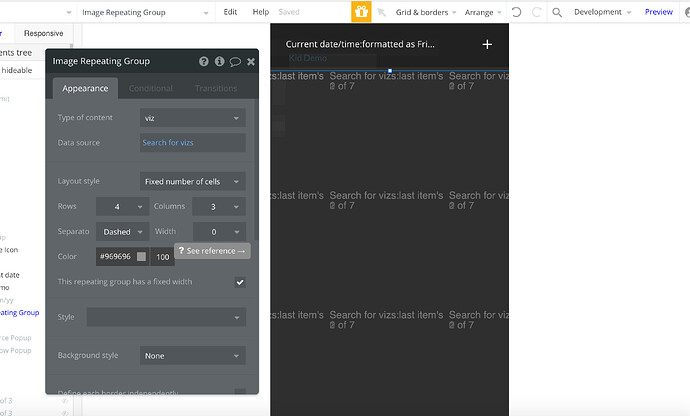
Task: Open the separator color swatch picker
Action: tap(141, 257)
